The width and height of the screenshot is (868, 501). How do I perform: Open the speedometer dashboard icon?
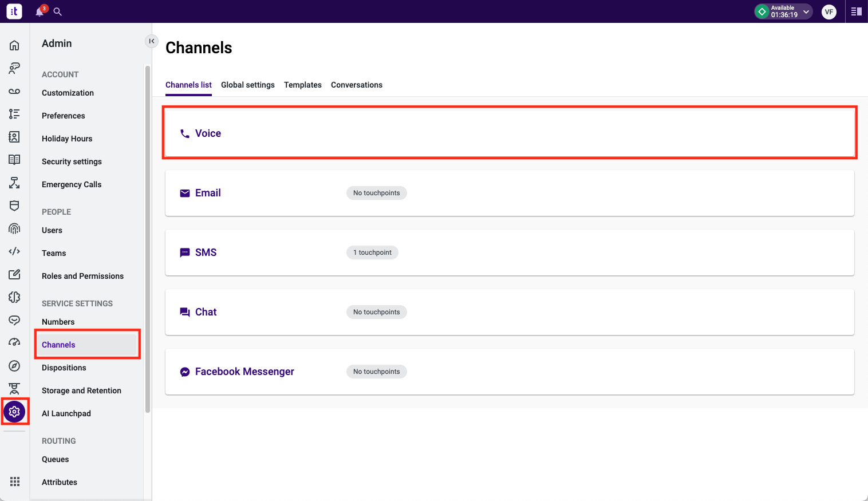14,342
